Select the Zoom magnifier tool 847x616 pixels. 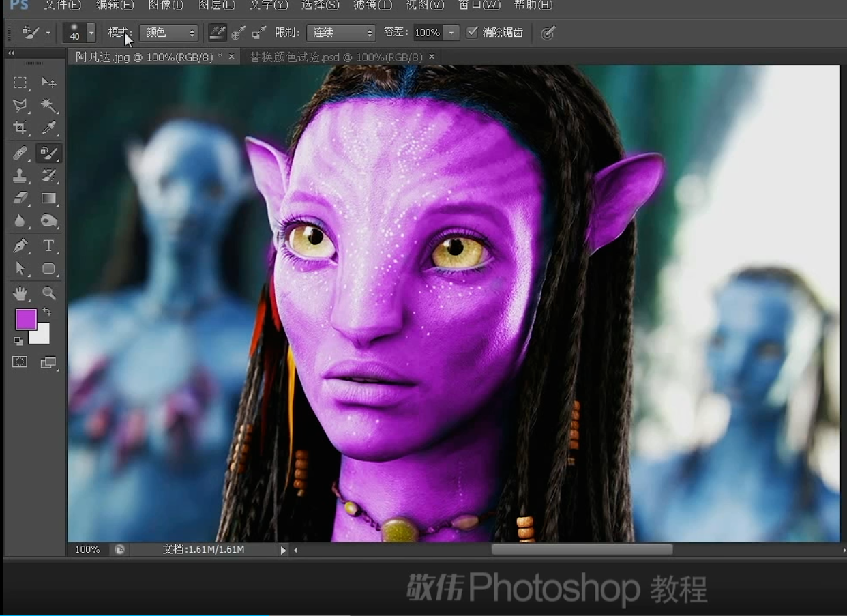(x=48, y=293)
